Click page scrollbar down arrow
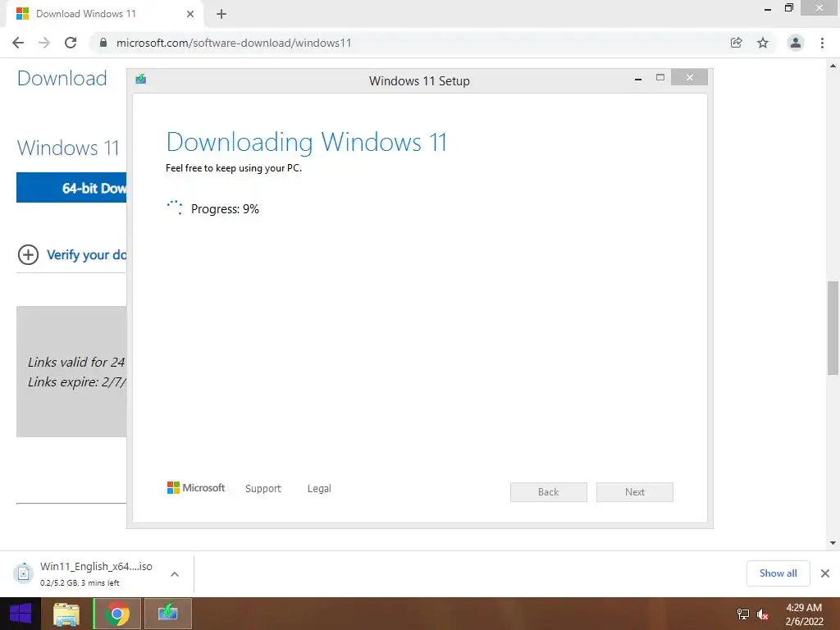 click(833, 543)
